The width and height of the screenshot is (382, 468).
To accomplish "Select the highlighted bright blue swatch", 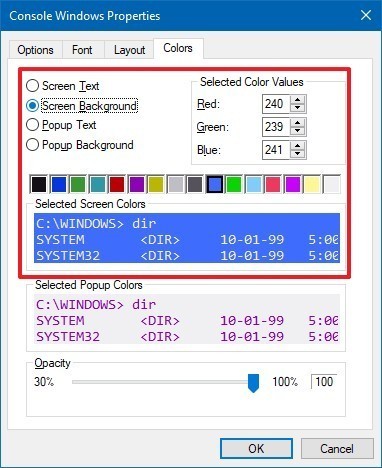I will (215, 184).
